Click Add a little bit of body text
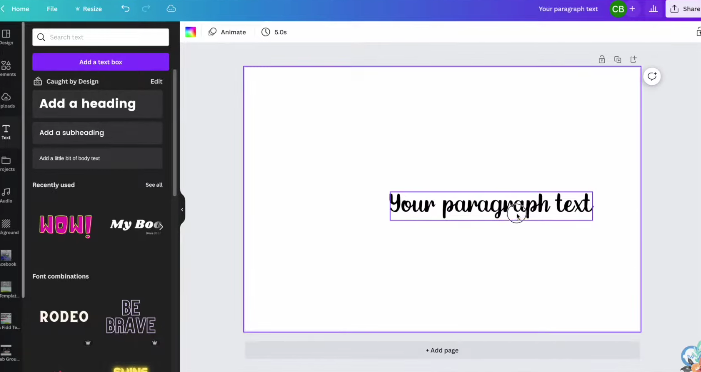The width and height of the screenshot is (701, 372). [x=97, y=158]
